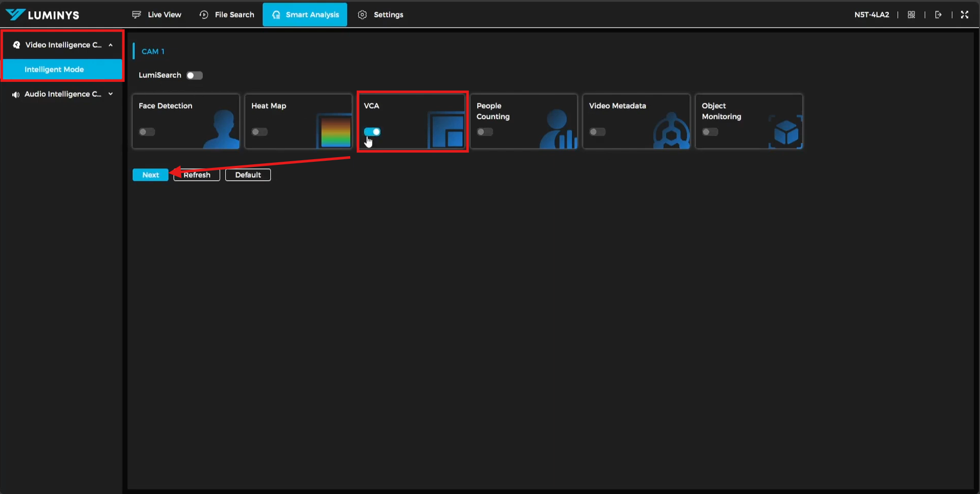Click the grid layout icon in header
980x494 pixels.
911,15
